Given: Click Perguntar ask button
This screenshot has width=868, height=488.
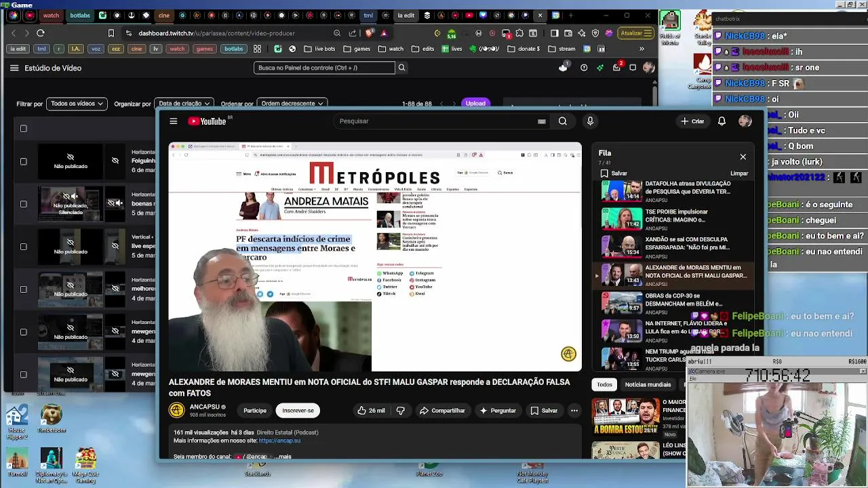Looking at the screenshot, I should pos(498,411).
